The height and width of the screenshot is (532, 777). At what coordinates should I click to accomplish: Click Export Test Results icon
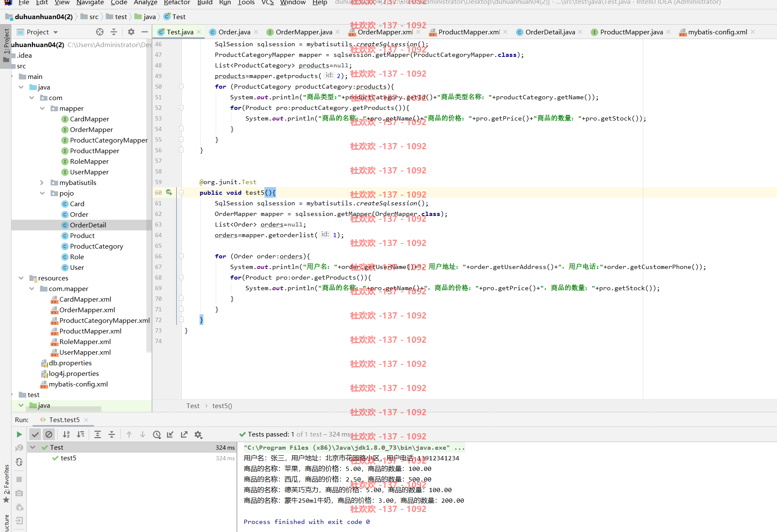pyautogui.click(x=184, y=434)
